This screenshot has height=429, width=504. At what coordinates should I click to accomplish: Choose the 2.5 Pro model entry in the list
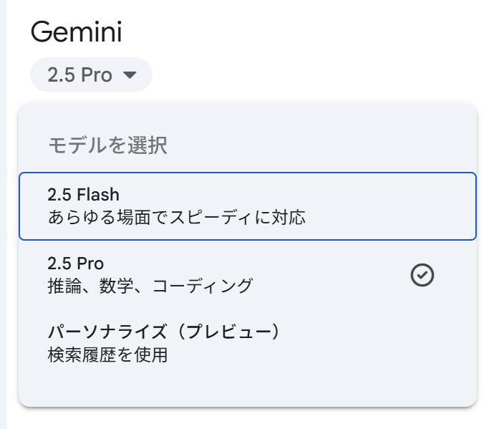click(215, 275)
